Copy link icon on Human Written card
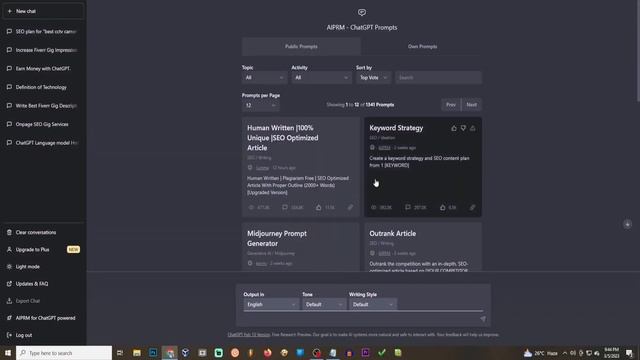This screenshot has width=640, height=360. [350, 207]
